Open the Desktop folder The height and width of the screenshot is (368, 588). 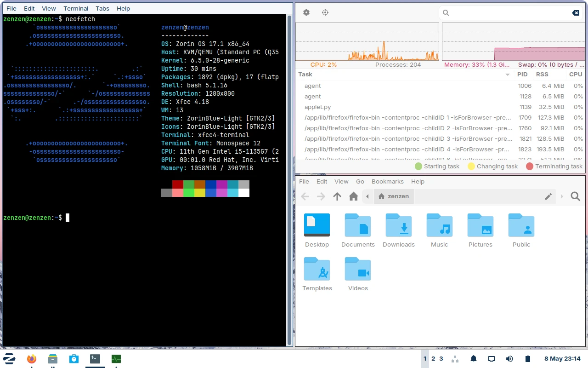point(317,230)
